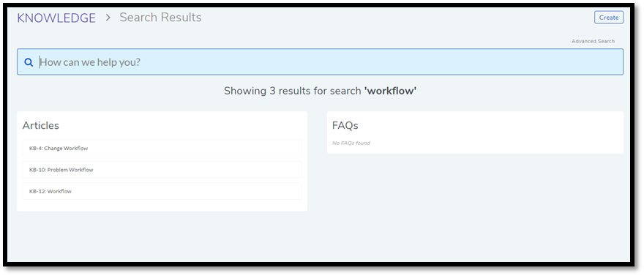644x276 pixels.
Task: Open article KB-4: Change Workflow
Action: [x=162, y=149]
